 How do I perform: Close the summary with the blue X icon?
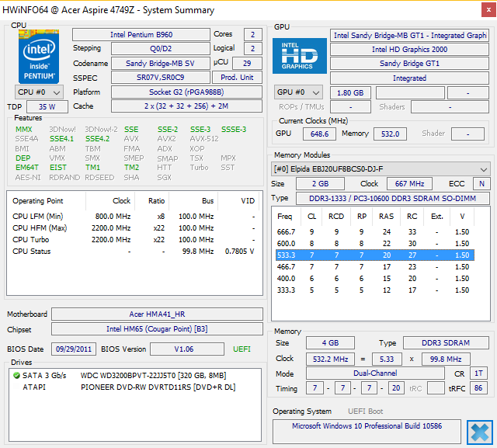479,432
